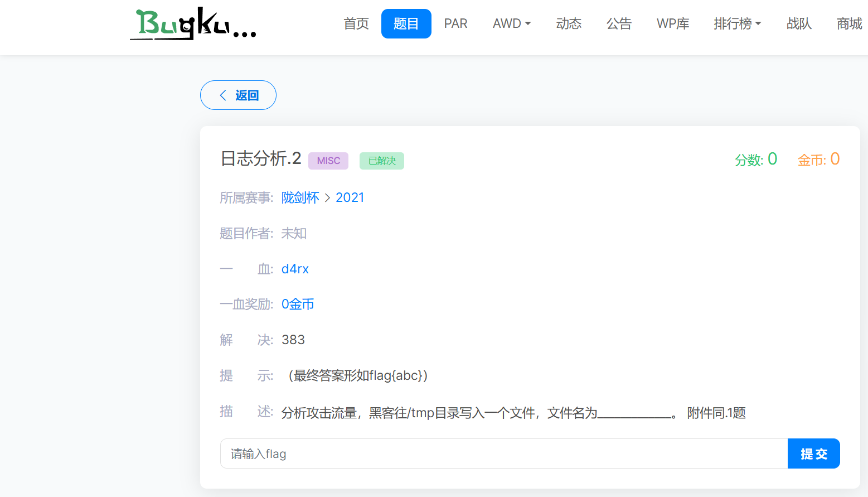Click the hint text flag{abc}
868x497 pixels.
[x=358, y=375]
